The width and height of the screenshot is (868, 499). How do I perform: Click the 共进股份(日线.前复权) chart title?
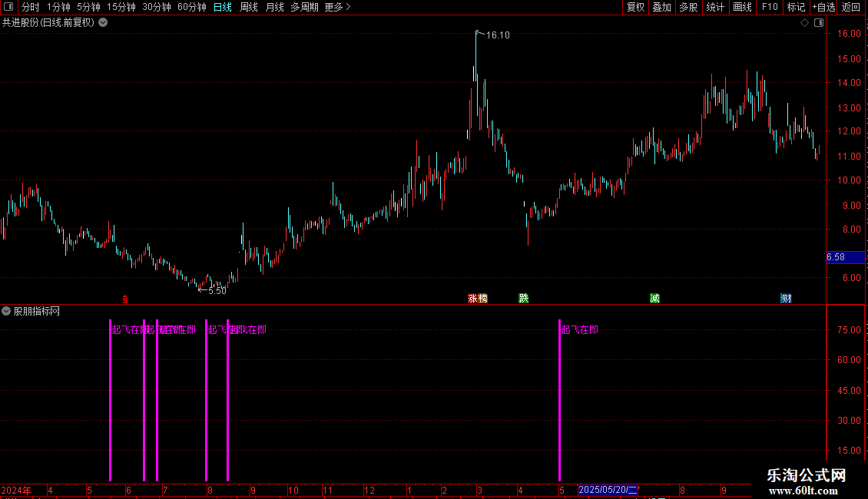coord(48,23)
